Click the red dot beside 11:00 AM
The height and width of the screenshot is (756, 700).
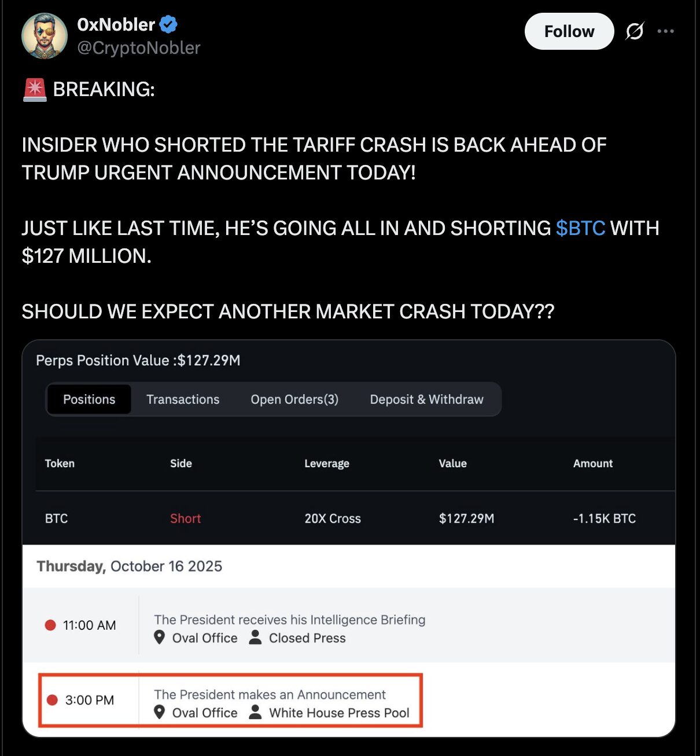[x=50, y=625]
